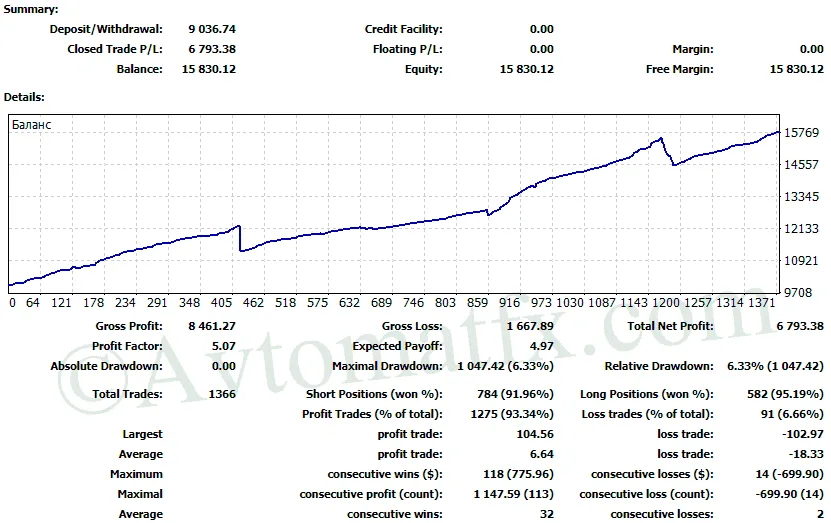Select the Maximal Drawdown value
The height and width of the screenshot is (523, 831).
pyautogui.click(x=506, y=367)
